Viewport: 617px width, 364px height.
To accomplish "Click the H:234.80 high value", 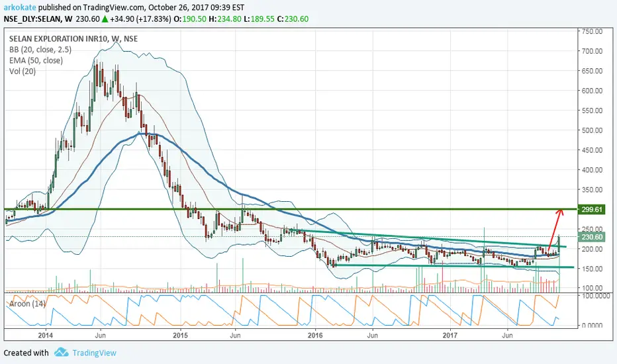I will pyautogui.click(x=224, y=19).
